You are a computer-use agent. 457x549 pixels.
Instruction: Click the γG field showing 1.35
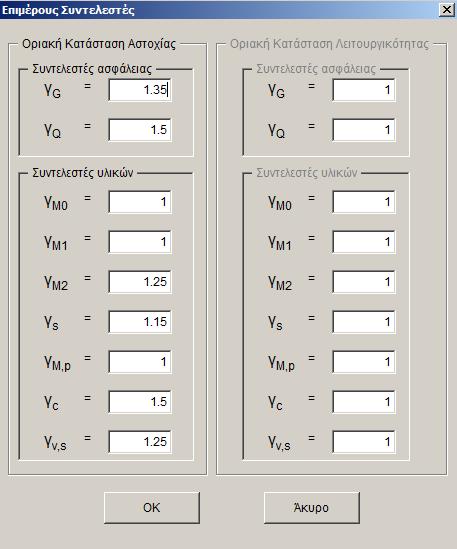point(140,90)
